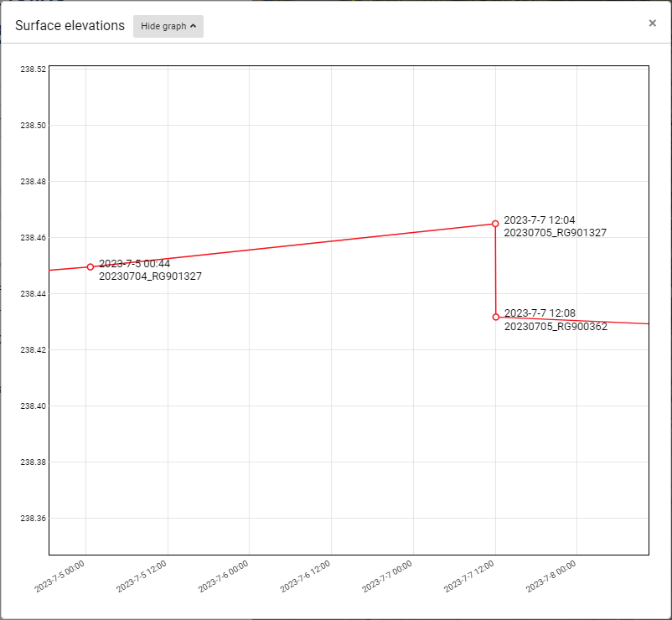Click the 2023-7-6 12:00 x-axis label
Image resolution: width=672 pixels, height=620 pixels.
coord(305,576)
